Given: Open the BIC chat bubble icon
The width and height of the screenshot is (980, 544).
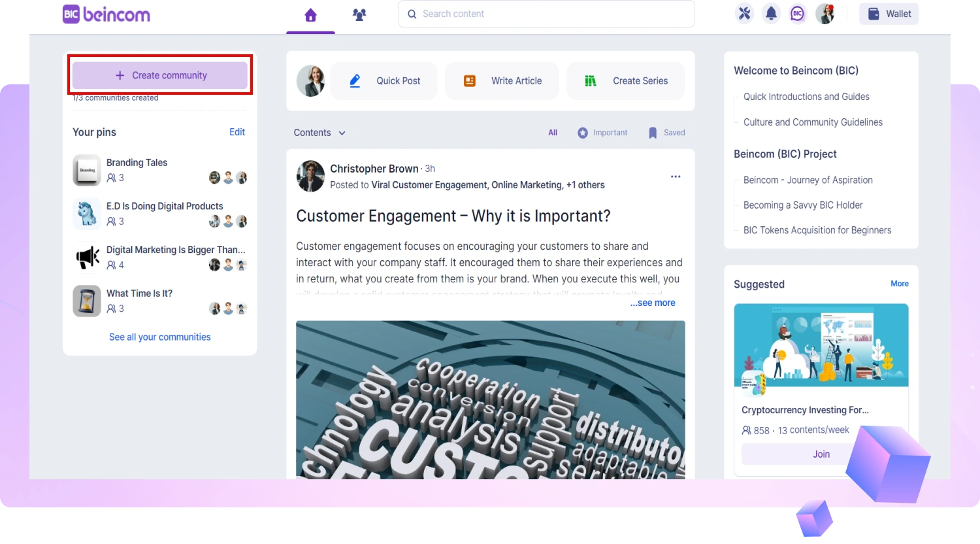Looking at the screenshot, I should pyautogui.click(x=798, y=14).
